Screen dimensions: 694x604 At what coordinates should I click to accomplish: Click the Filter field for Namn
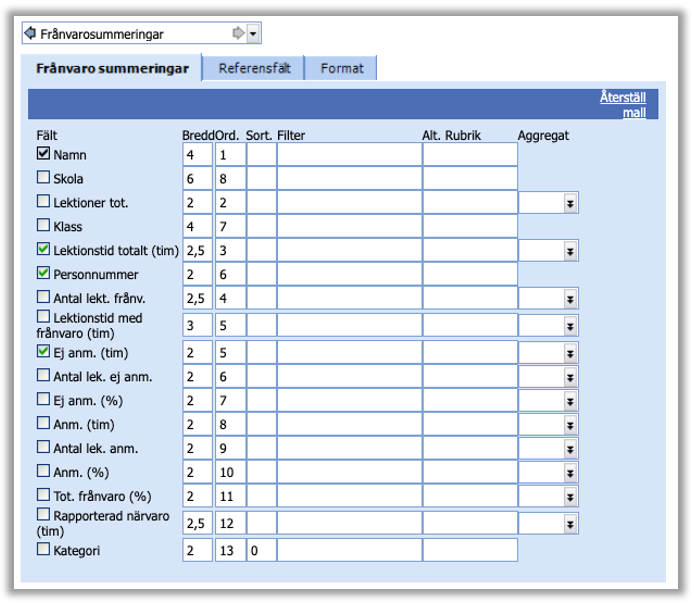349,155
